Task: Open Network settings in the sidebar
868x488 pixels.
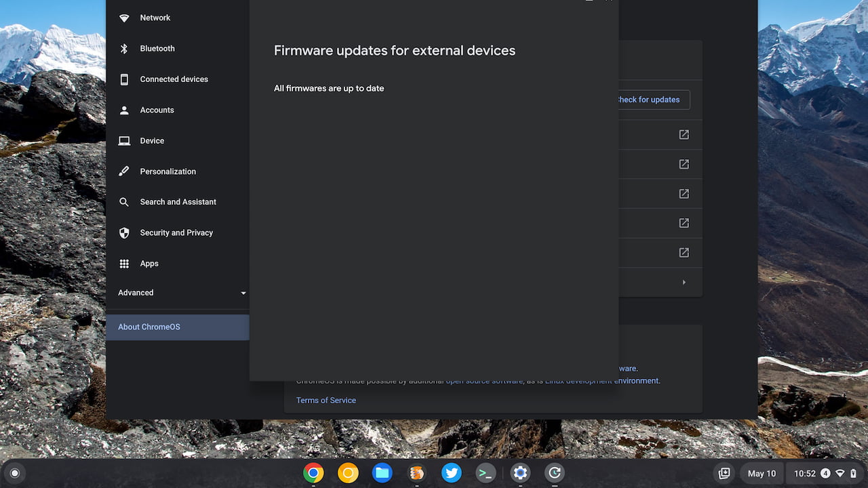Action: coord(178,18)
